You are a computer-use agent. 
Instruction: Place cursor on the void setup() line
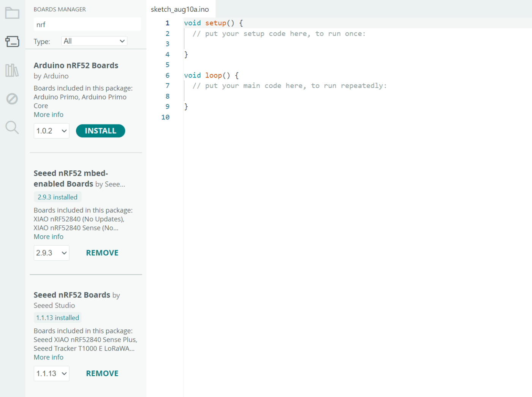tap(214, 23)
